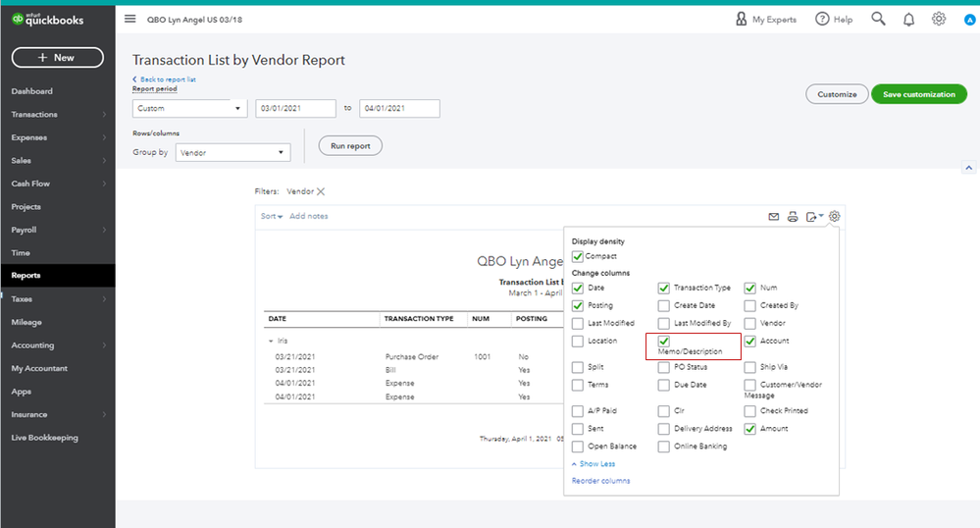Click the Bill transaction dated 03/21/2021

[390, 370]
